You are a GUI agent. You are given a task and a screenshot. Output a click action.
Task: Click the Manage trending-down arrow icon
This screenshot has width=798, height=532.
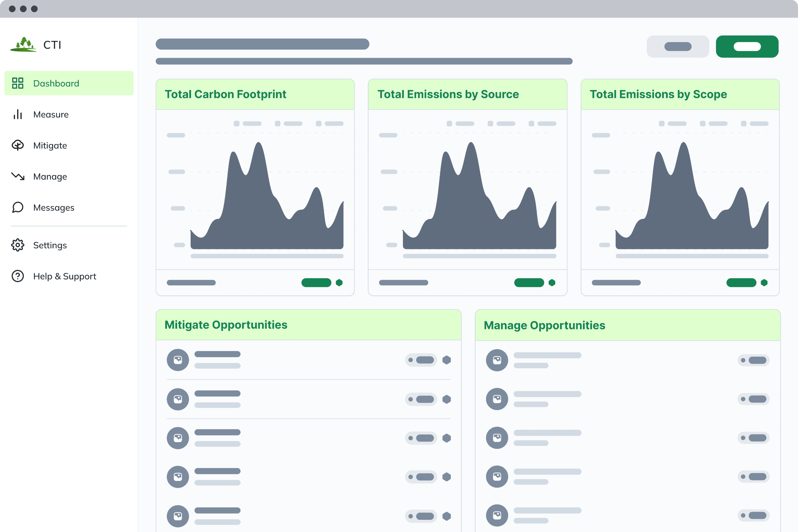point(18,176)
